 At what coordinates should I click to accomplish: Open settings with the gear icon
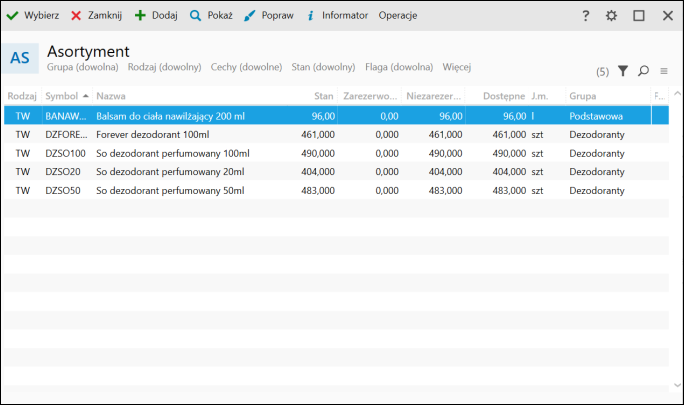(611, 16)
